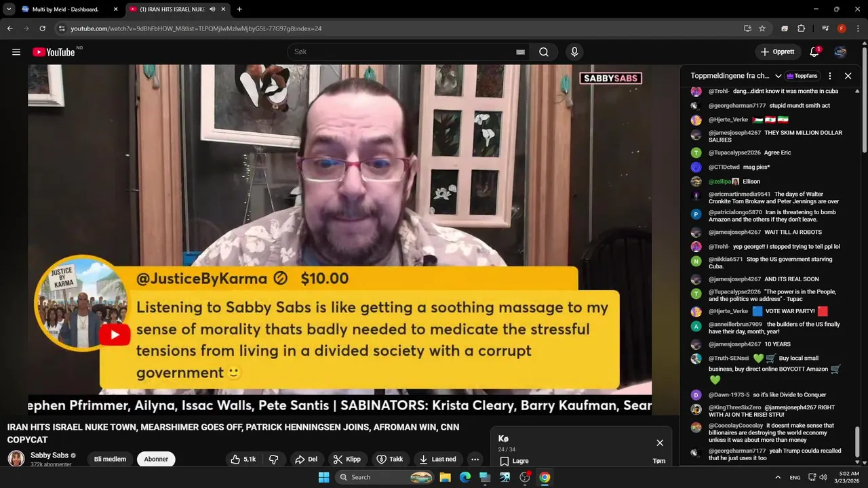
Task: Open volume control in system tray
Action: pos(823,477)
